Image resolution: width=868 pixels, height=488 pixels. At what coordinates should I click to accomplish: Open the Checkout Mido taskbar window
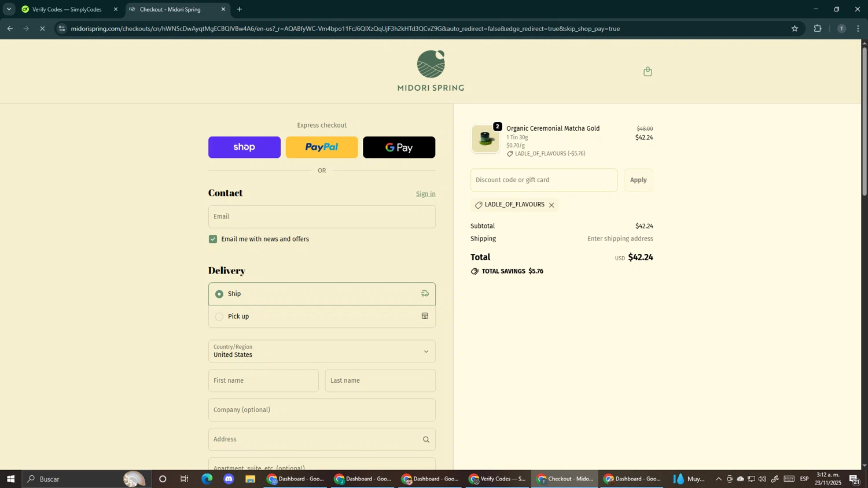click(x=564, y=479)
